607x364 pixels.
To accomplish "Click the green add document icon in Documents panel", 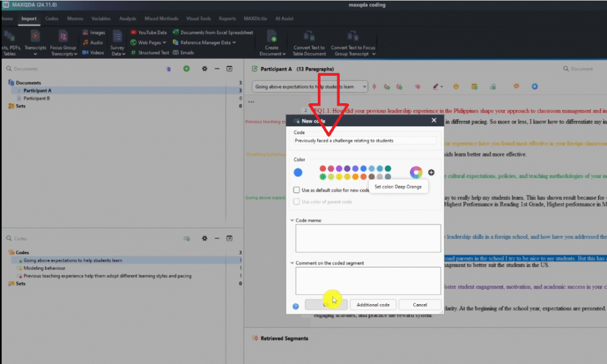I will coord(186,69).
